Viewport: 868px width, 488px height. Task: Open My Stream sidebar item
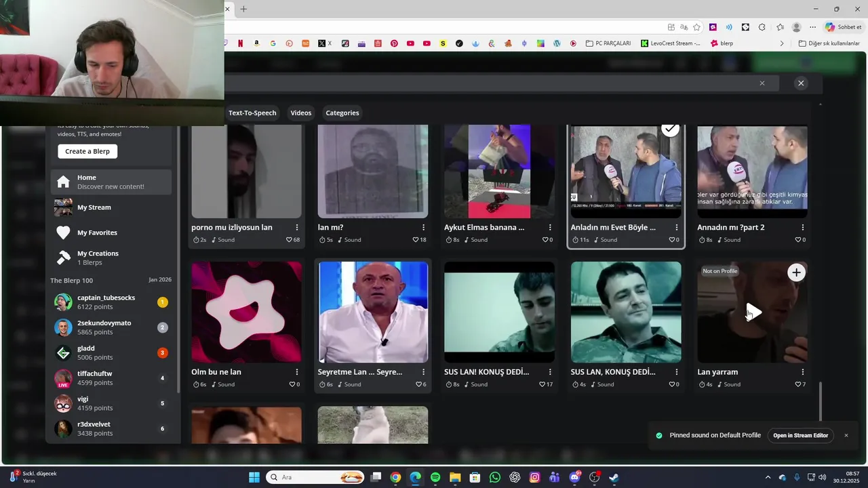[111, 207]
